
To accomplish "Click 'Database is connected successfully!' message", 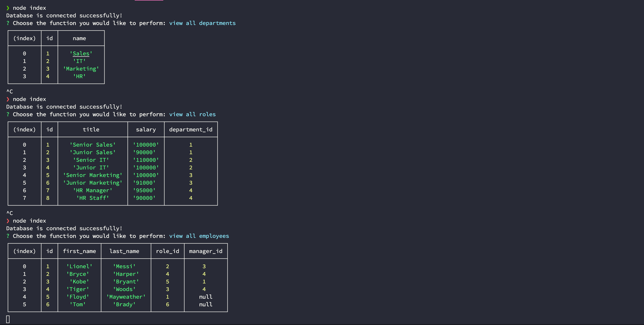I will [64, 15].
